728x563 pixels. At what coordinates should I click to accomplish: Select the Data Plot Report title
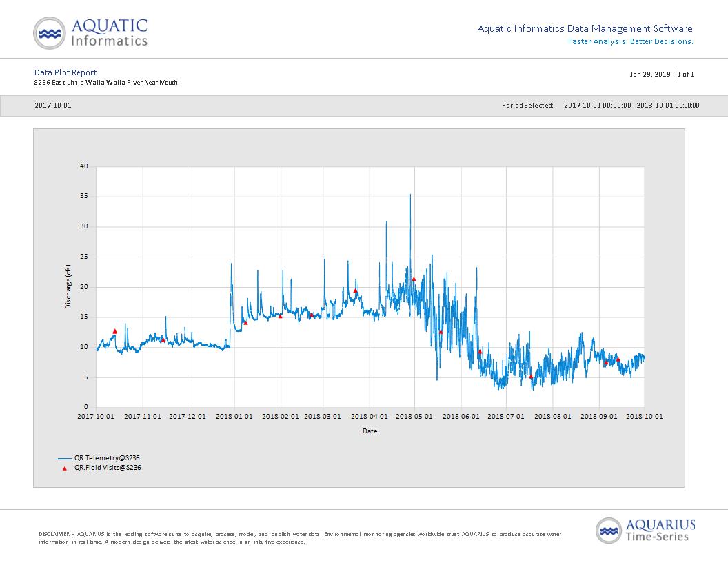(x=65, y=72)
